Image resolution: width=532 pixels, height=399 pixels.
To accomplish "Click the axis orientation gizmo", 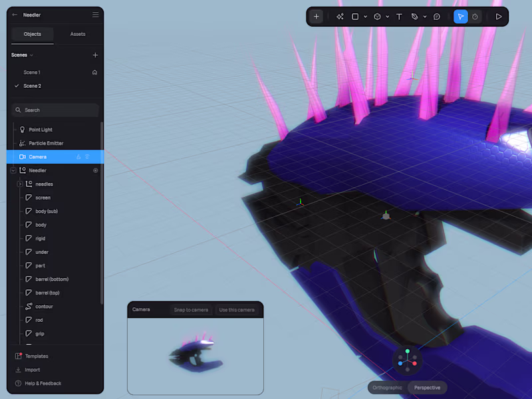I will click(408, 360).
